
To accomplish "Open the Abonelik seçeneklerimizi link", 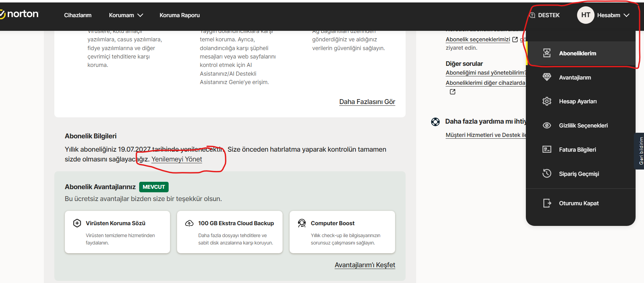I will [478, 40].
